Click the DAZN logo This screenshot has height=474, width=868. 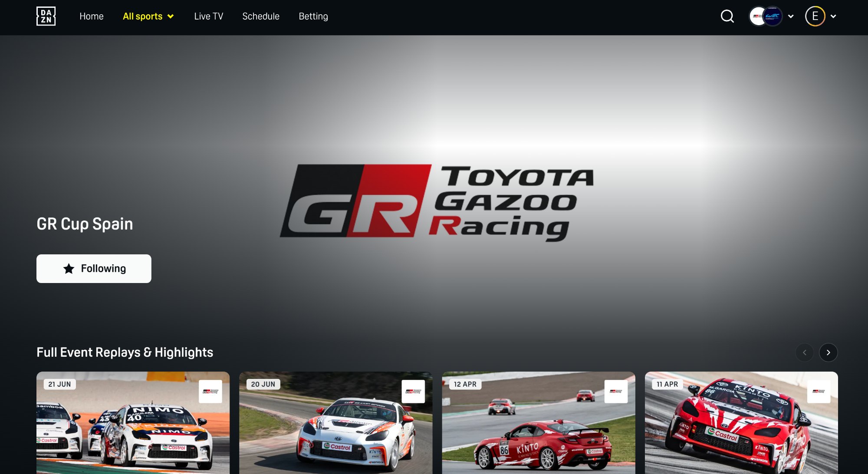pos(46,16)
